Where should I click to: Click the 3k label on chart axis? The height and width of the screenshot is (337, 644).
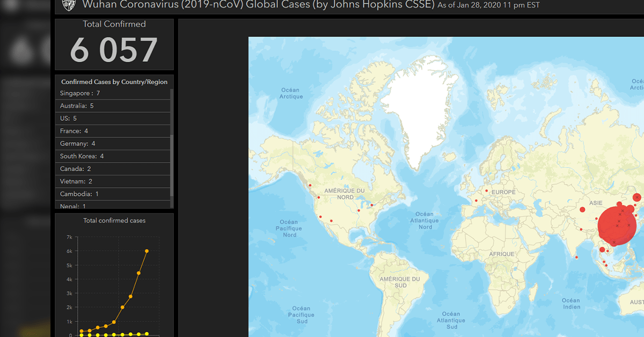coord(69,294)
